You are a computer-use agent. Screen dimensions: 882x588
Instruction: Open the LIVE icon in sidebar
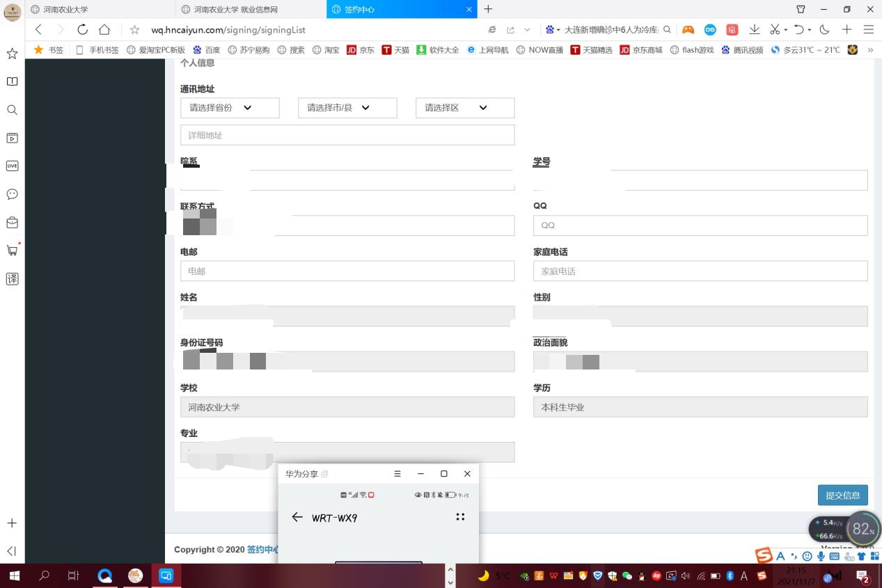click(x=12, y=166)
